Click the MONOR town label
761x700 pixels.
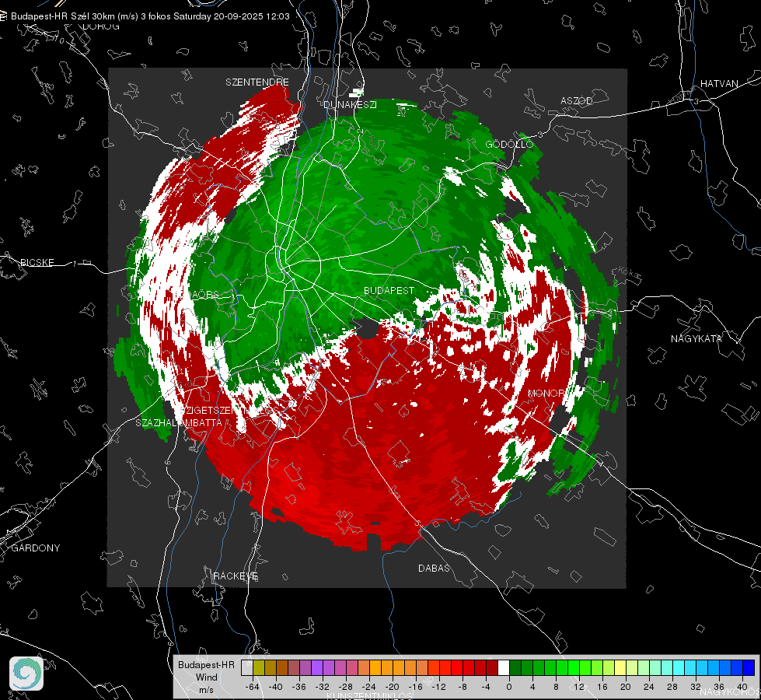pyautogui.click(x=546, y=393)
